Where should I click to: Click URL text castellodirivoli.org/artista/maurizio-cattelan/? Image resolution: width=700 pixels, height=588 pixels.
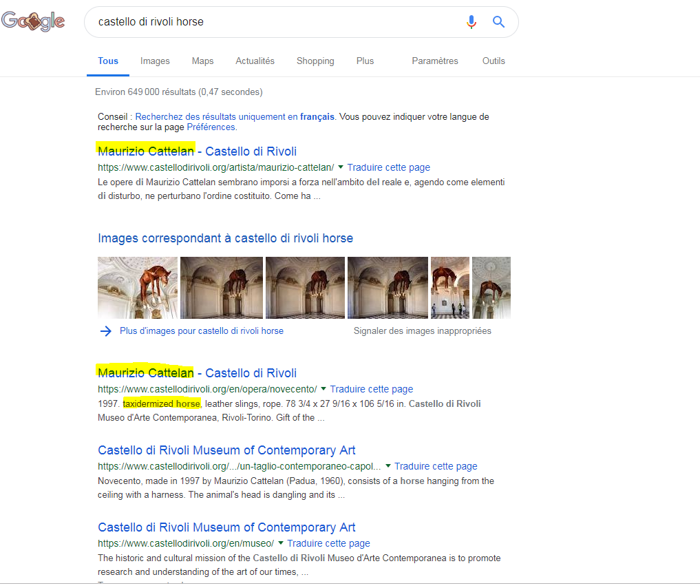pos(215,167)
